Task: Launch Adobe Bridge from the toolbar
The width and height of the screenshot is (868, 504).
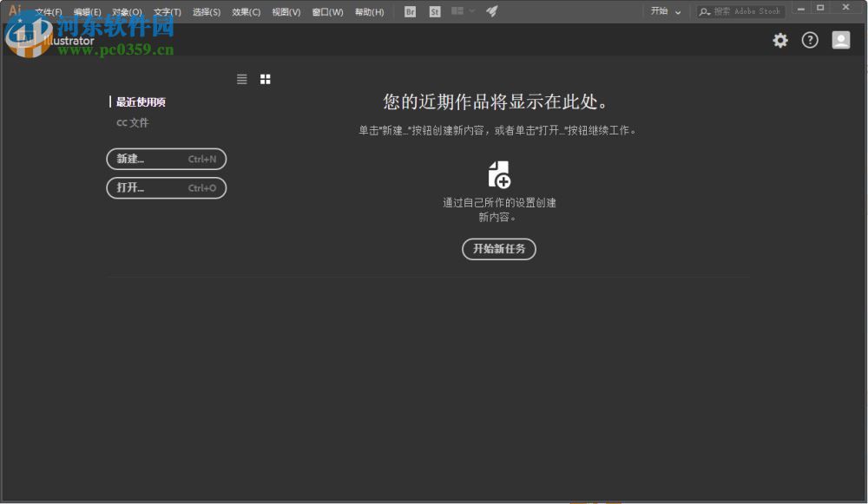Action: coord(409,11)
